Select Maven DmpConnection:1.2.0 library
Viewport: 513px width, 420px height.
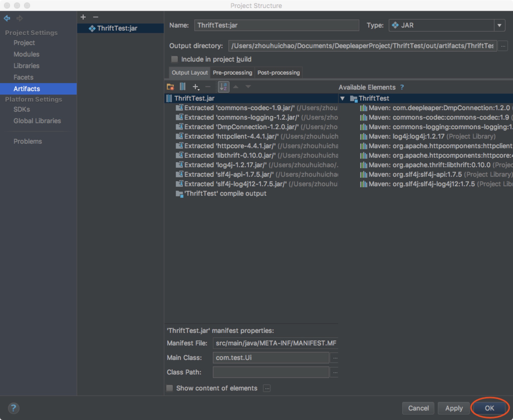point(436,108)
